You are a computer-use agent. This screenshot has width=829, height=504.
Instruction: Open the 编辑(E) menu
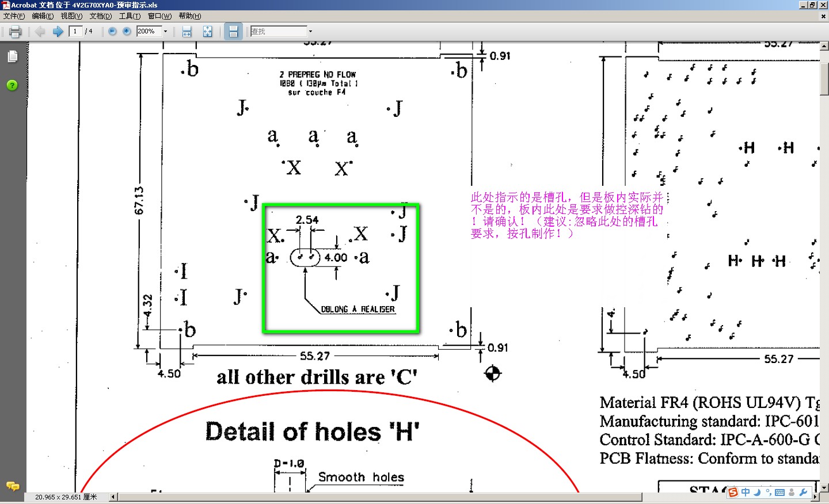pyautogui.click(x=43, y=16)
